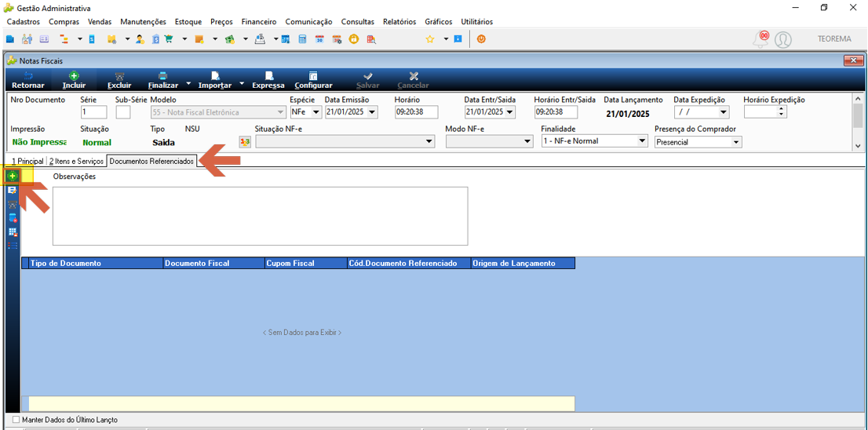
Task: Open the Financeiro menu
Action: tap(258, 22)
